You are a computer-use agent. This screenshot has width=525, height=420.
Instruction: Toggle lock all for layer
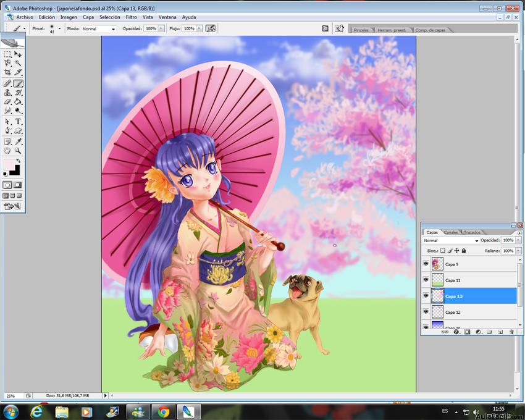coord(464,251)
